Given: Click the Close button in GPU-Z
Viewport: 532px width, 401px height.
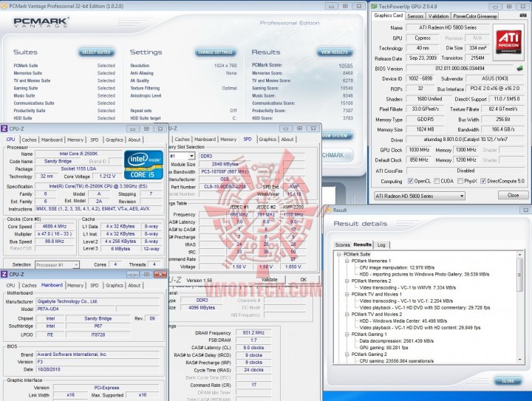Looking at the screenshot, I should click(513, 195).
